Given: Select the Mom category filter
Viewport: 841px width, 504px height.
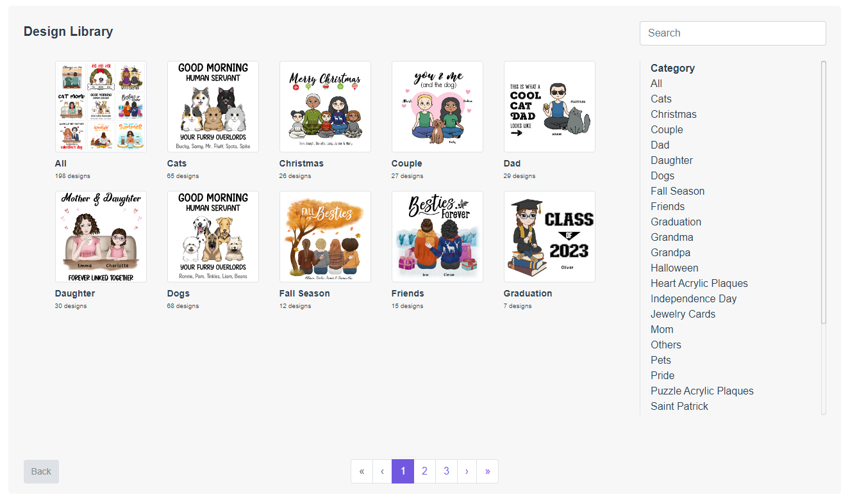Looking at the screenshot, I should (x=662, y=329).
